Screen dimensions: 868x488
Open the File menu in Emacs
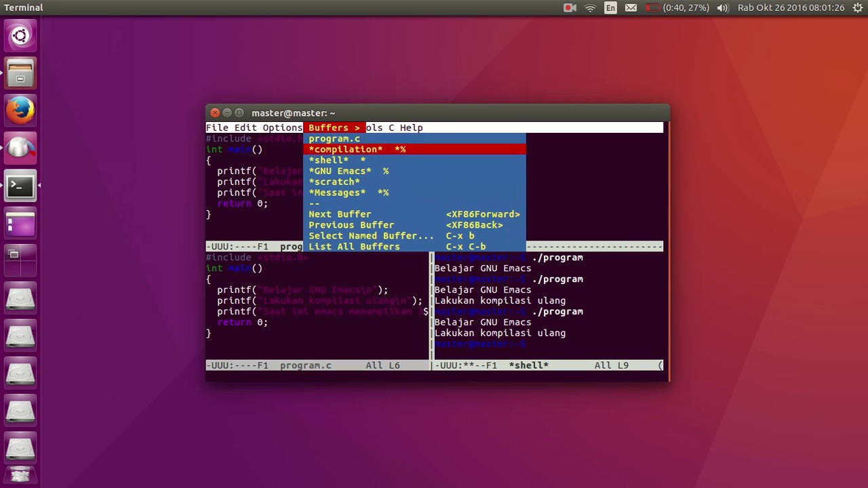(217, 127)
